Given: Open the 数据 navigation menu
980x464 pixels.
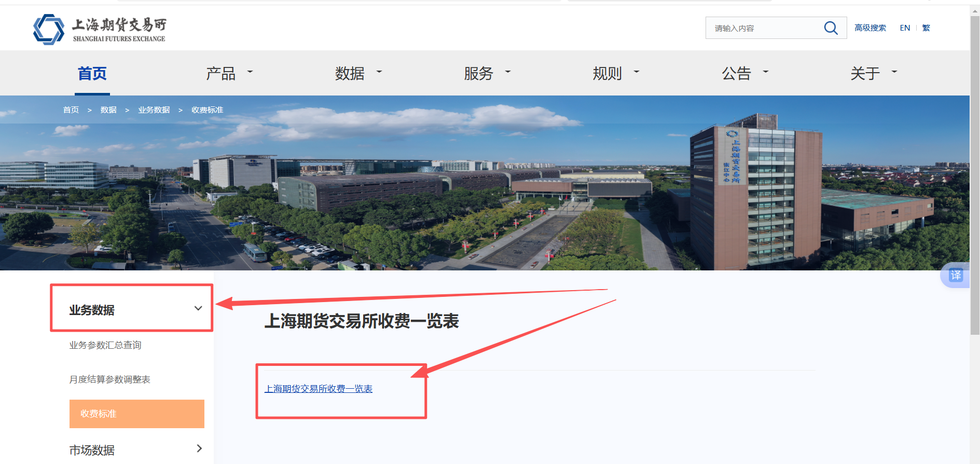Looking at the screenshot, I should click(350, 73).
